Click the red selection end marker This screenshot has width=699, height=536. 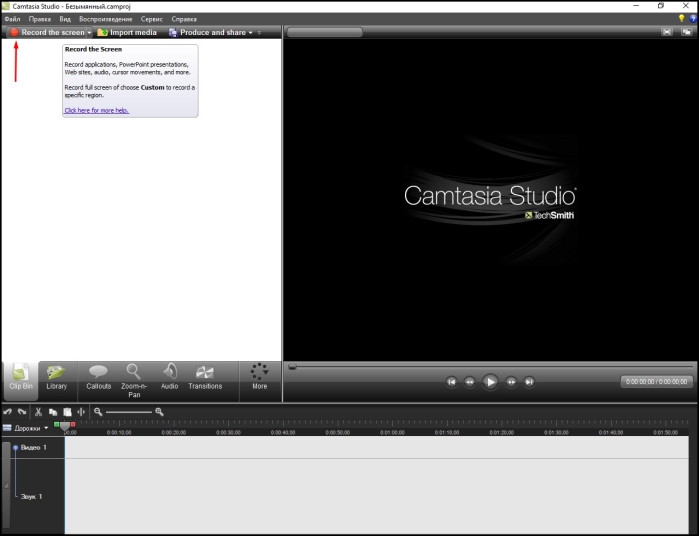pyautogui.click(x=73, y=424)
